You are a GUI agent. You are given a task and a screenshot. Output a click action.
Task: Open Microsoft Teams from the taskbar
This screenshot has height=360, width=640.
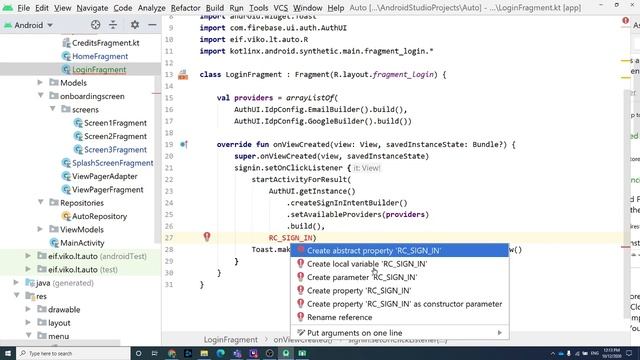click(x=237, y=353)
